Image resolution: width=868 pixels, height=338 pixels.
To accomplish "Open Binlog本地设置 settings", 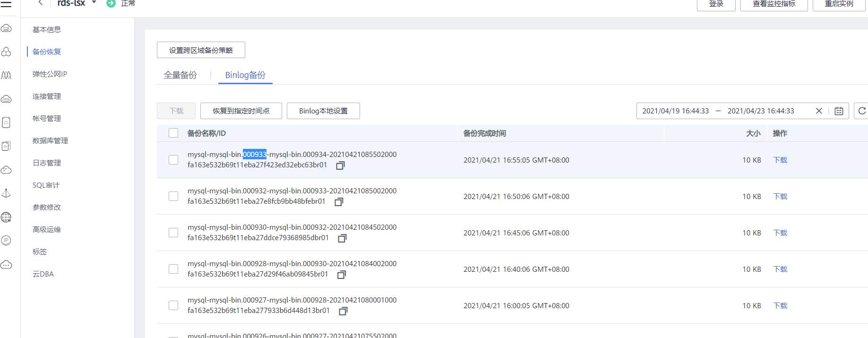I will pos(323,111).
